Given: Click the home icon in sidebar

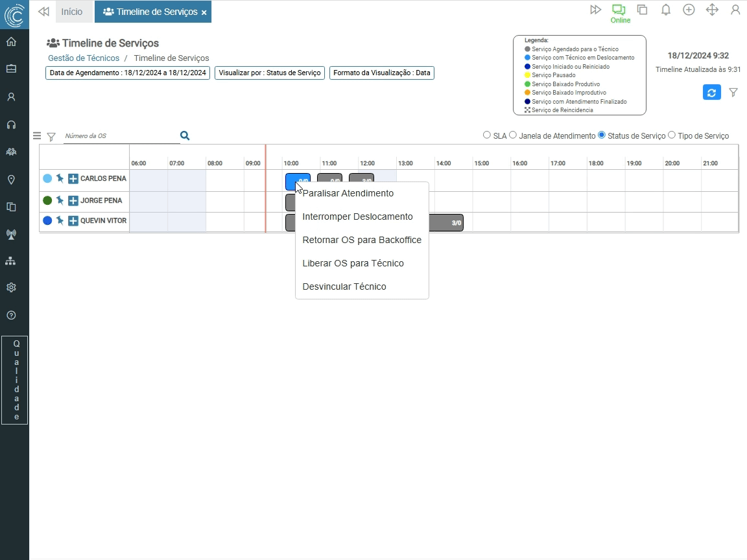Looking at the screenshot, I should [11, 42].
